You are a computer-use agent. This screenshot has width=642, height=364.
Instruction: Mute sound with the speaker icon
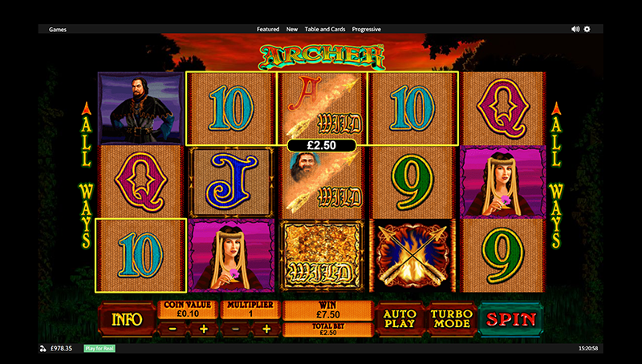click(575, 29)
